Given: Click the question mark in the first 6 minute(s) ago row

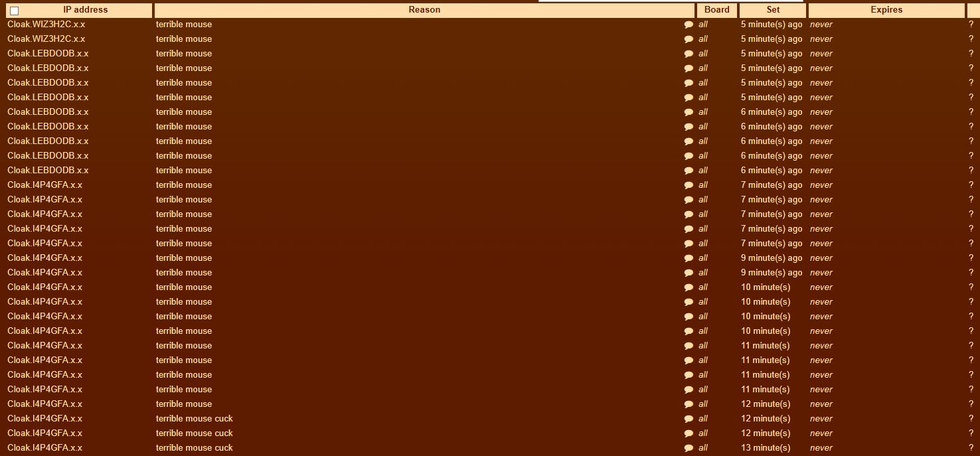Looking at the screenshot, I should (x=971, y=112).
